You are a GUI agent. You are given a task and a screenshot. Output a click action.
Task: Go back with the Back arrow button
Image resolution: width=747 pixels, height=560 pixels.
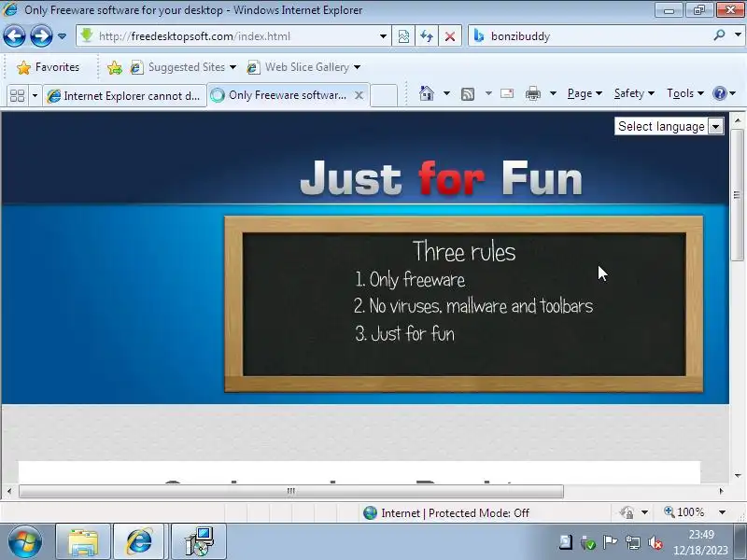point(14,36)
